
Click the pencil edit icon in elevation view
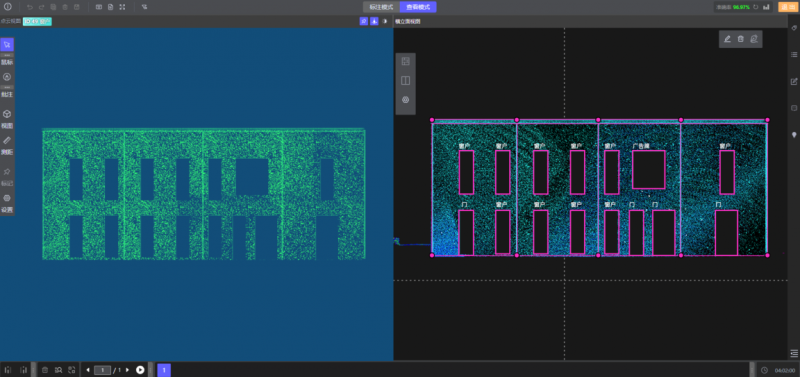[727, 39]
